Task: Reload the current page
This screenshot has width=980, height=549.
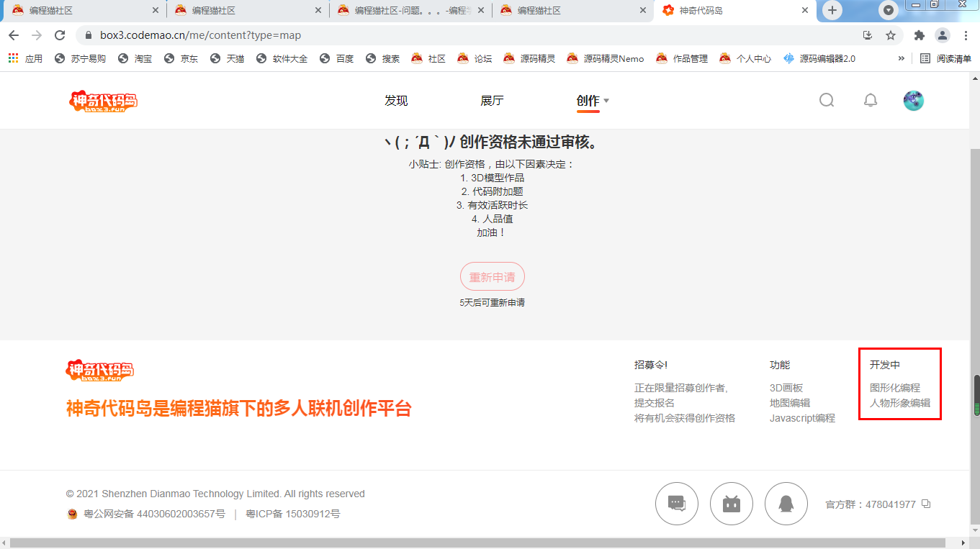Action: [x=60, y=35]
